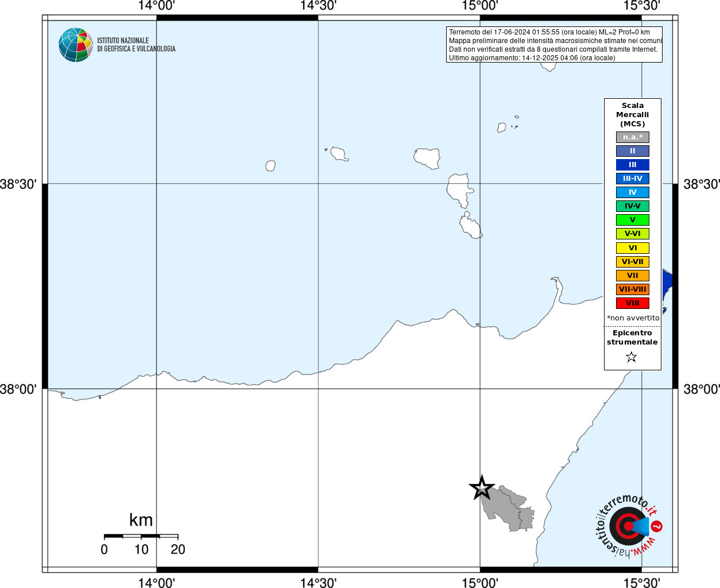Click the 'Ultimo aggiornamento: 14-12-2025' line
Screen dimensions: 720x588
coord(532,58)
